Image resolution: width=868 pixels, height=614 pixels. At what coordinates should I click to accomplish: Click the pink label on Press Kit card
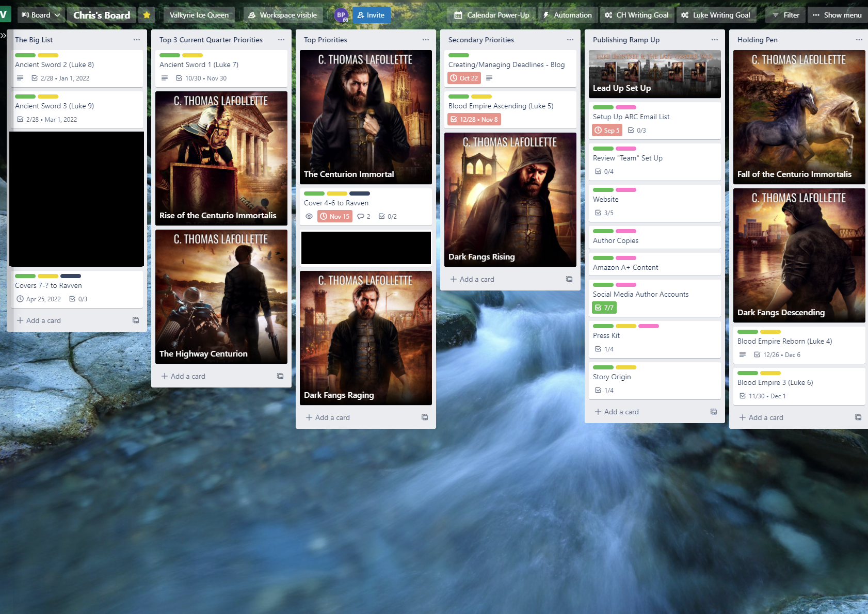tap(649, 326)
